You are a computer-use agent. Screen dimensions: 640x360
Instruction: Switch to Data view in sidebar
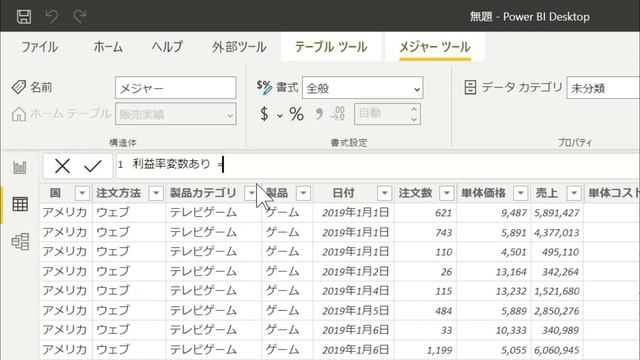[x=20, y=204]
